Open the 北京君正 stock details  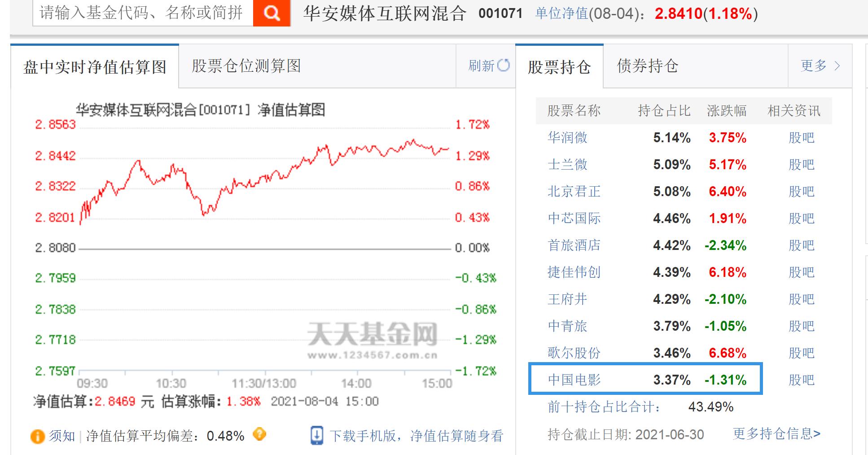tap(573, 192)
